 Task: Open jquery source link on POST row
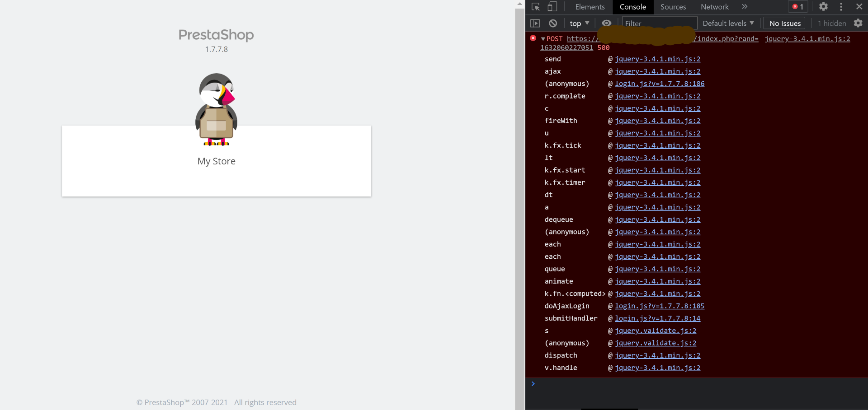[807, 39]
